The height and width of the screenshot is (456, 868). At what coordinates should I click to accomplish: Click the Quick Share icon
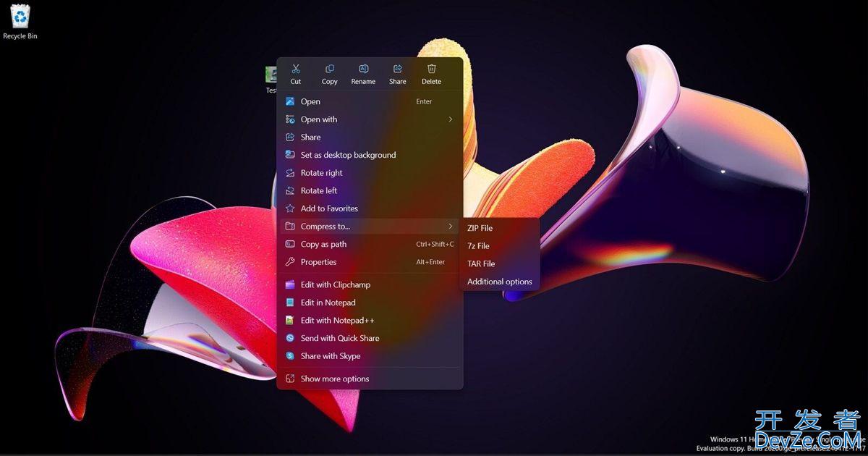tap(290, 338)
